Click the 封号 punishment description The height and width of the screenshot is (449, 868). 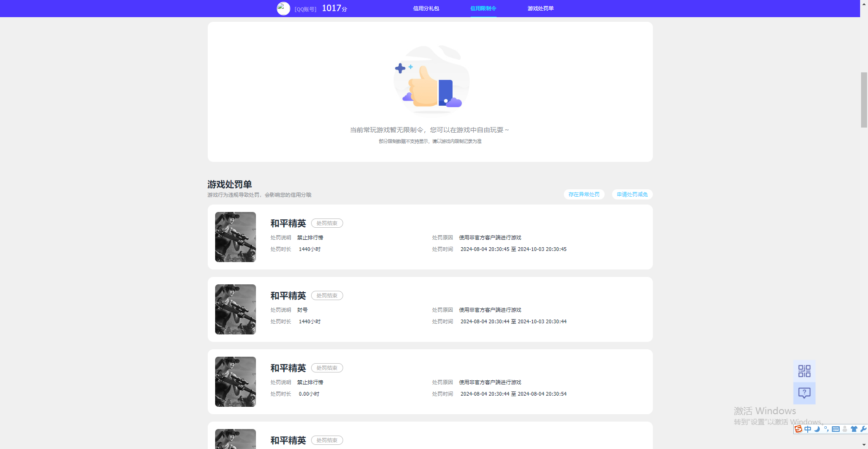click(302, 310)
